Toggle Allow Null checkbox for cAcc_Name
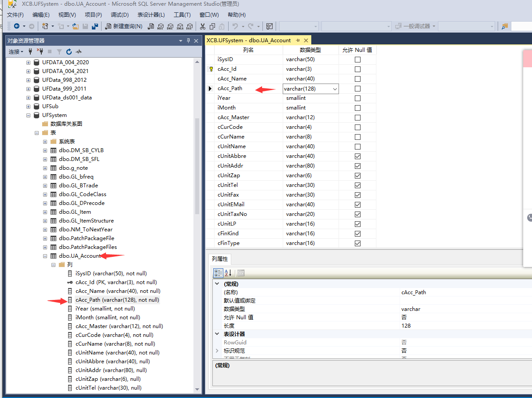The width and height of the screenshot is (532, 398). [x=357, y=79]
